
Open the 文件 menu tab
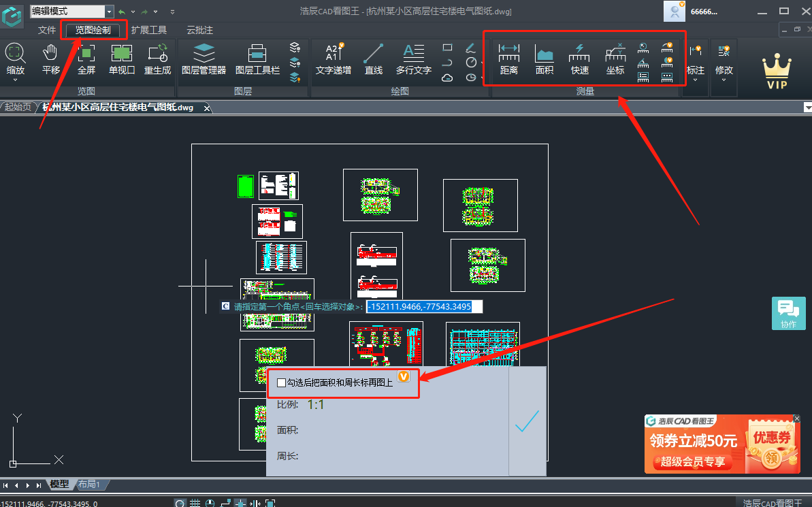coord(47,30)
